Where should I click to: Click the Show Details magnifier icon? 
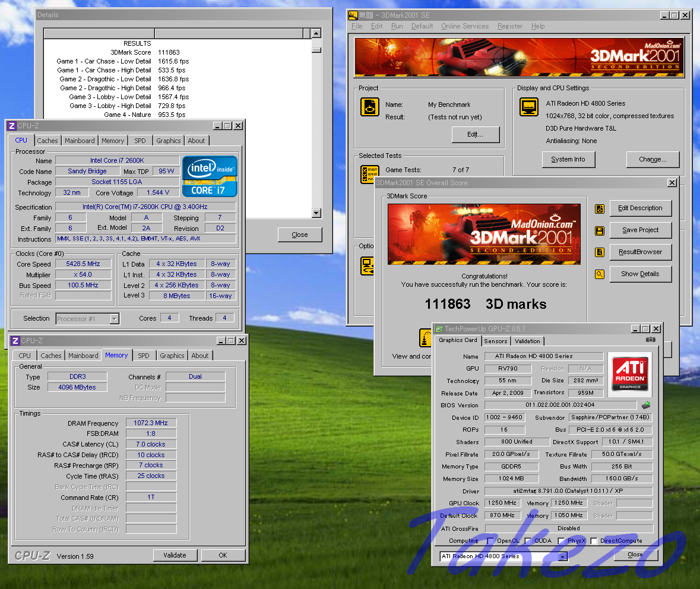(600, 274)
